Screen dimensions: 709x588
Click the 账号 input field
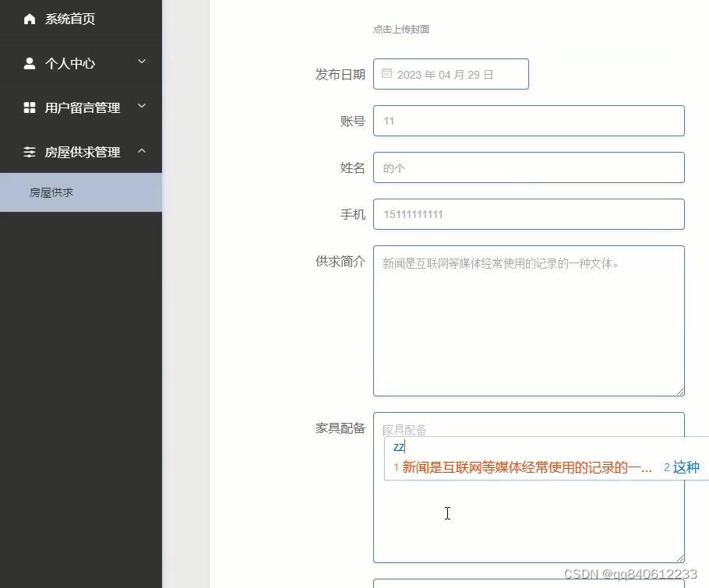pyautogui.click(x=528, y=121)
